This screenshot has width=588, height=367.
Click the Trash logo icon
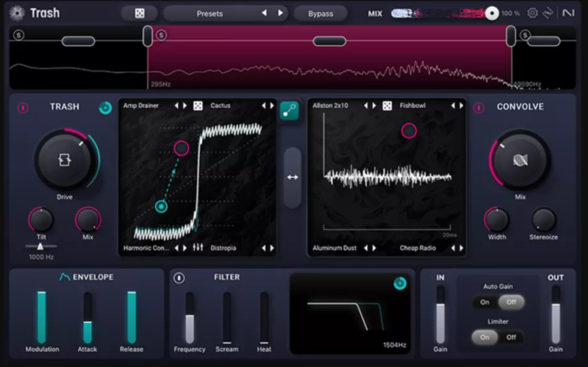(17, 13)
